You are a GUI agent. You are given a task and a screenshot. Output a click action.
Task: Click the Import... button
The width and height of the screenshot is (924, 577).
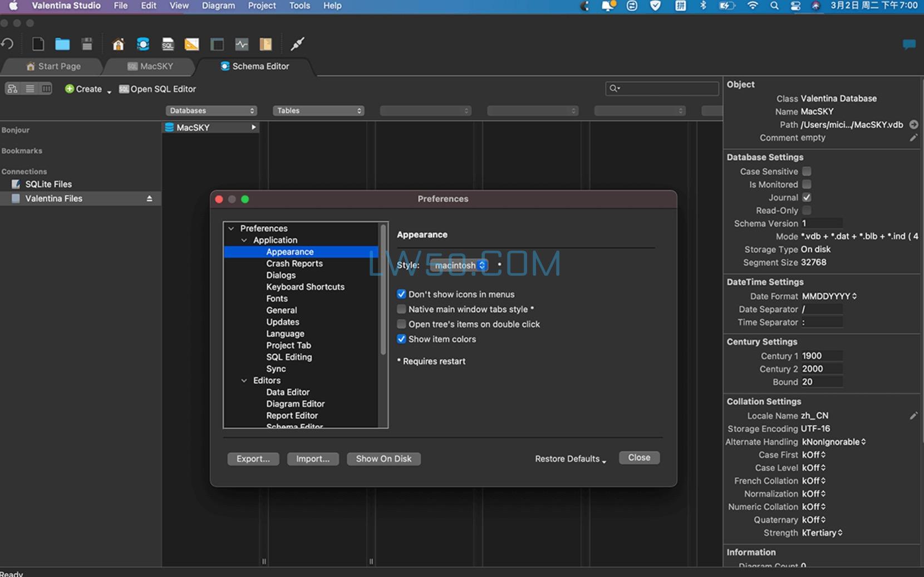click(x=313, y=459)
